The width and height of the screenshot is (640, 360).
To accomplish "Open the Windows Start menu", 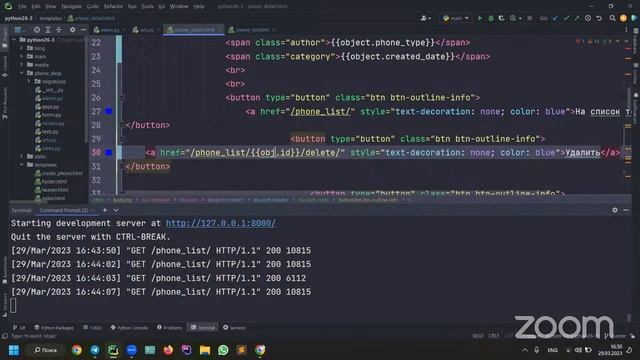I will click(14, 350).
